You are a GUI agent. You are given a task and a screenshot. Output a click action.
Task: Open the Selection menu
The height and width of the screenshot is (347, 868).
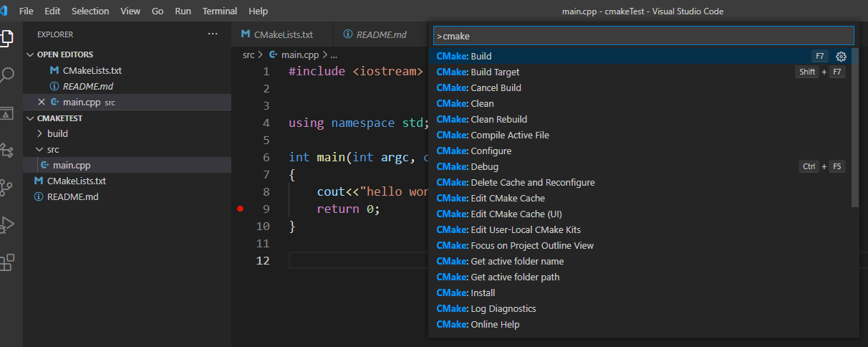90,11
